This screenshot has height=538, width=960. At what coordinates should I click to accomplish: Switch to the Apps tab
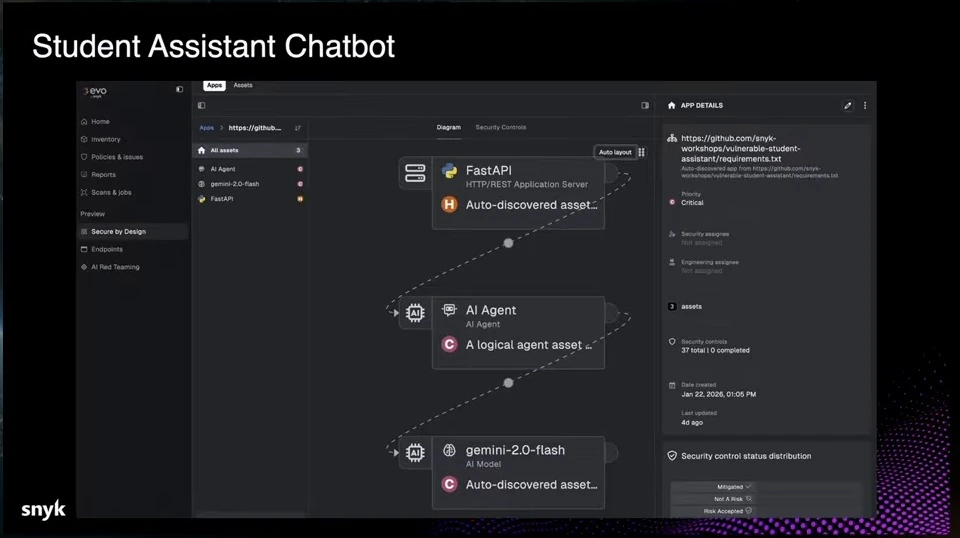214,85
